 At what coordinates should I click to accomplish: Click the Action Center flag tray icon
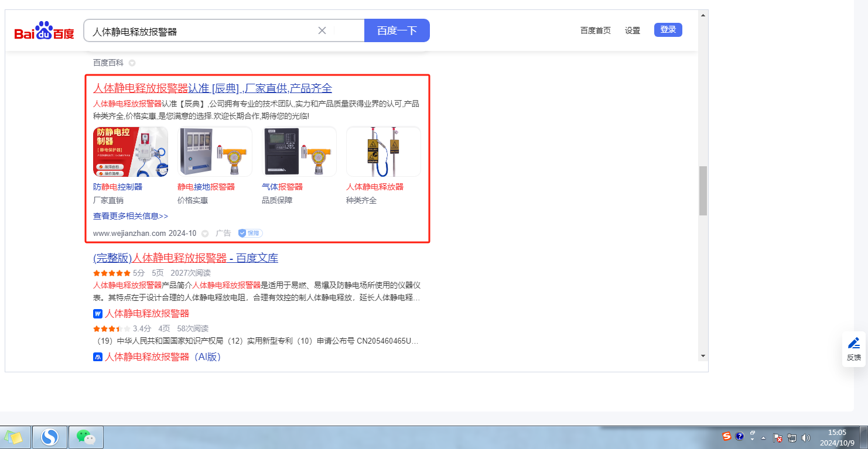pyautogui.click(x=778, y=437)
